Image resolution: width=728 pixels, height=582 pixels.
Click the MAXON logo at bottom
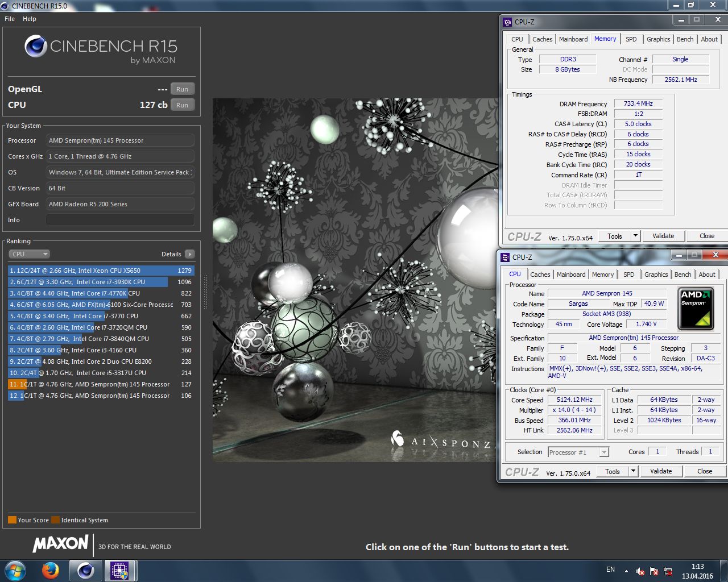[x=61, y=544]
